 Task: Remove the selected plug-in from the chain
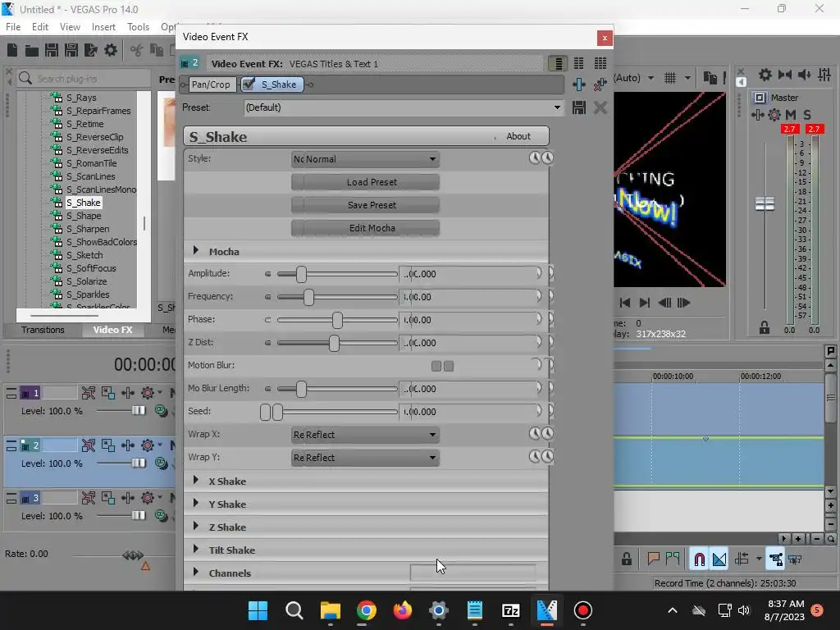(x=600, y=84)
